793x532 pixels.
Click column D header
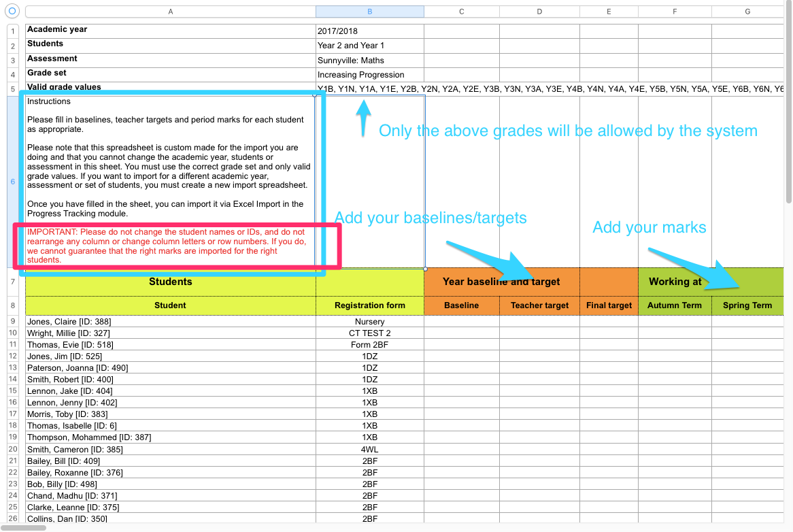[x=539, y=12]
